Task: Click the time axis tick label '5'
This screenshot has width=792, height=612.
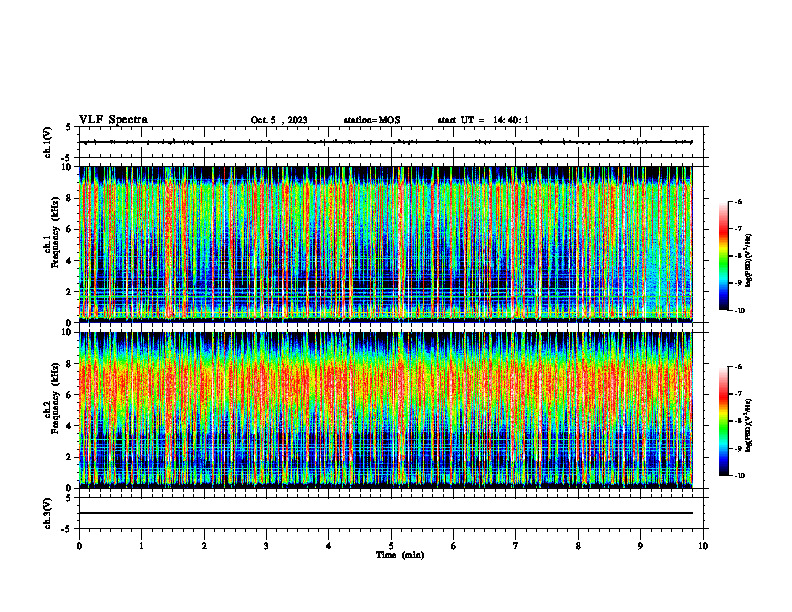Action: (391, 546)
